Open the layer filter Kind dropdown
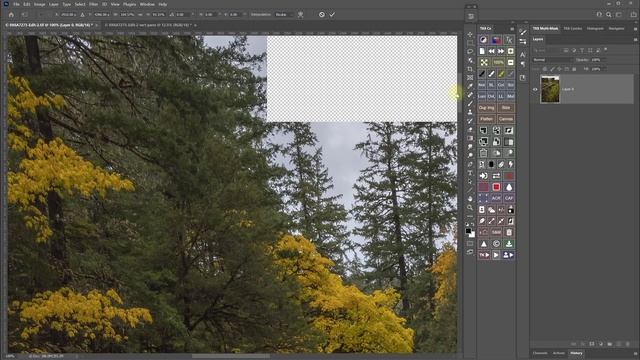Viewport: 640px width, 360px height. click(546, 50)
